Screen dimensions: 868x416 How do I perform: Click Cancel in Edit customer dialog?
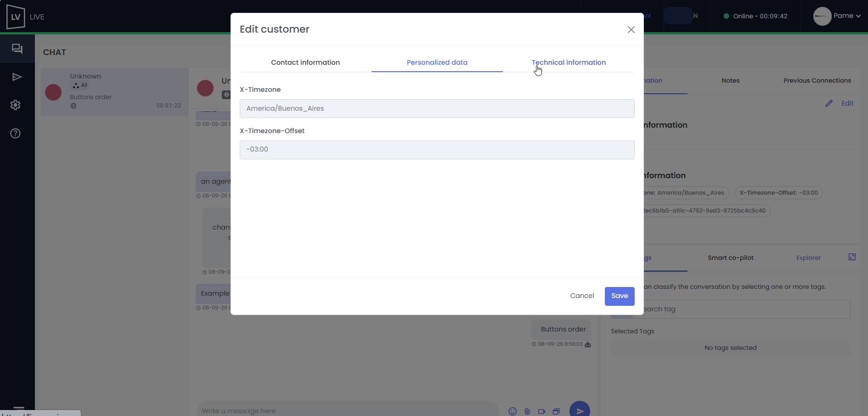pos(582,296)
